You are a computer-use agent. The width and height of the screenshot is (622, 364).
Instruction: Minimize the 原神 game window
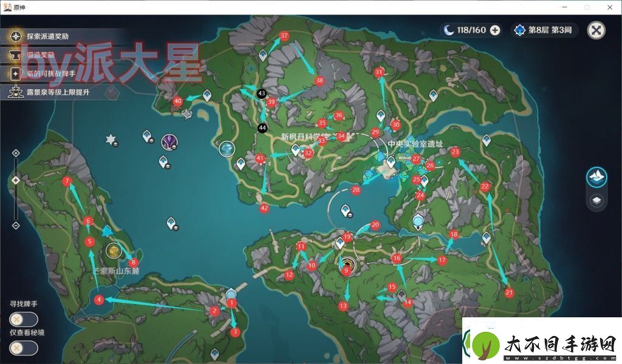click(564, 7)
